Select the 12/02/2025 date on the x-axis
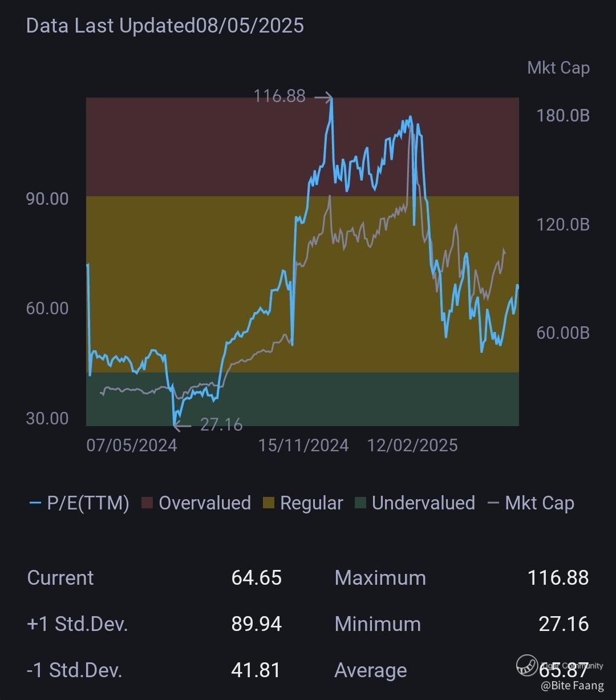616x700 pixels. (x=412, y=445)
